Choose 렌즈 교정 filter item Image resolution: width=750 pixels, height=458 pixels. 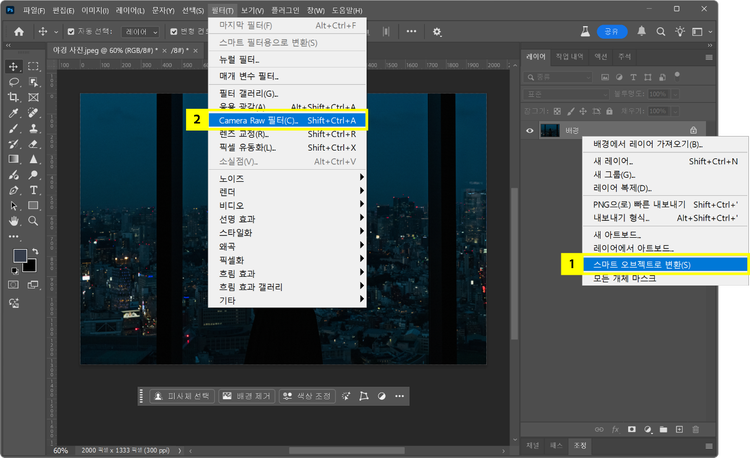287,134
